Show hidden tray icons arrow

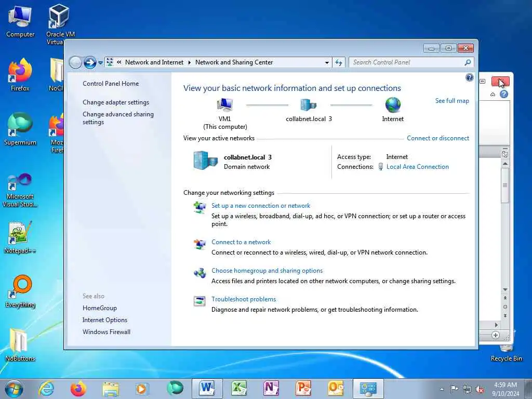(442, 390)
